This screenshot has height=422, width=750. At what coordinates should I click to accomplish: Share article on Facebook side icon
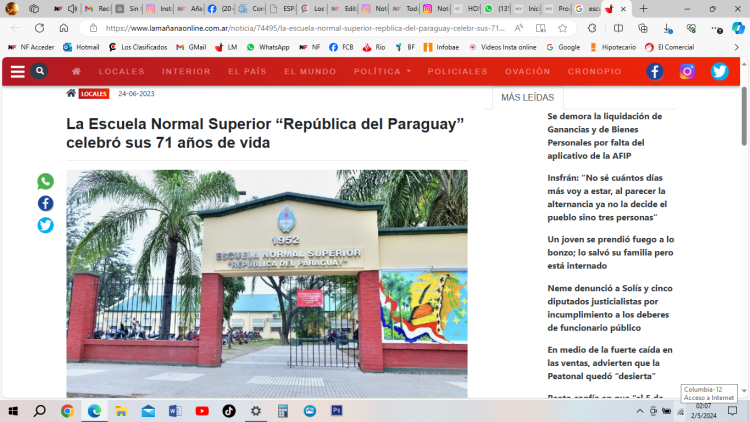point(45,203)
